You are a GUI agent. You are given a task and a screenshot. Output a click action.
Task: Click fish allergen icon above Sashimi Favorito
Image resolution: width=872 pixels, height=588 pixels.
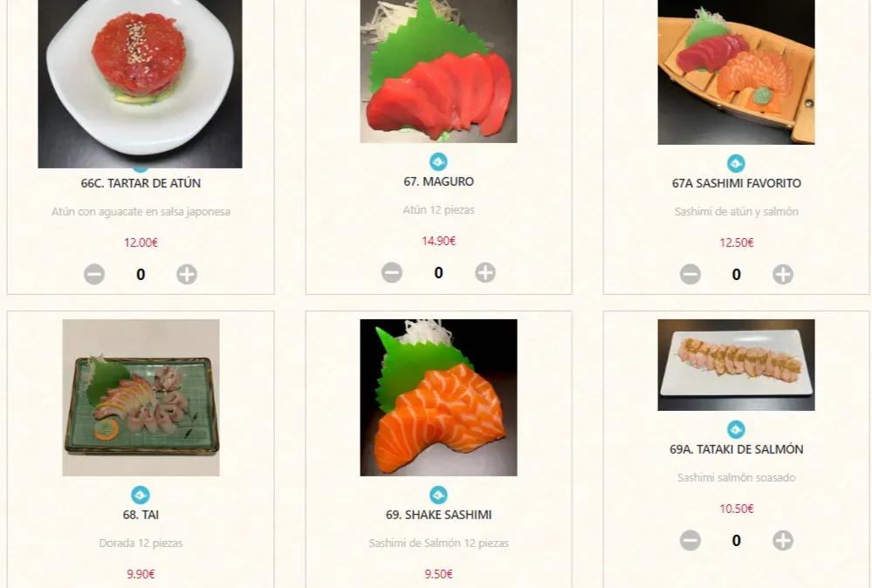click(x=737, y=163)
